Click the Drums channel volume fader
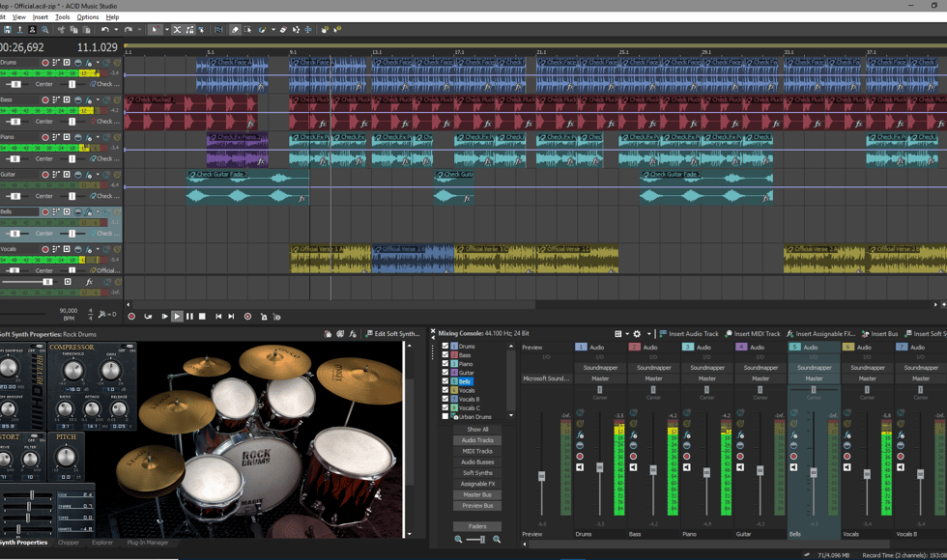Image resolution: width=947 pixels, height=560 pixels. click(x=600, y=467)
